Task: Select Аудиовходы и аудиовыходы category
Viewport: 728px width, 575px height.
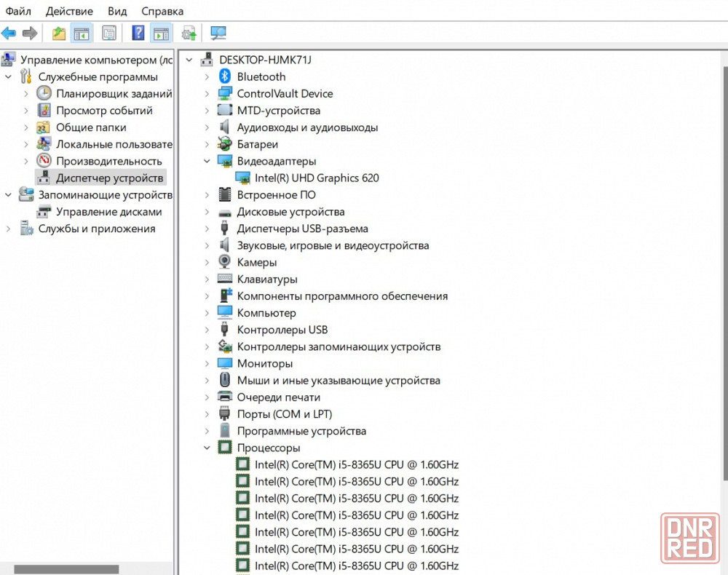Action: (x=307, y=127)
